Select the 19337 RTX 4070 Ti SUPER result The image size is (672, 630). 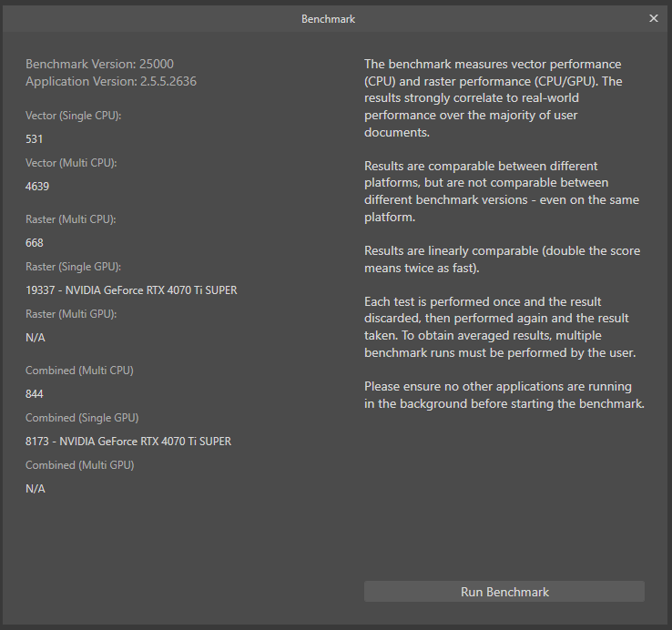click(x=131, y=290)
